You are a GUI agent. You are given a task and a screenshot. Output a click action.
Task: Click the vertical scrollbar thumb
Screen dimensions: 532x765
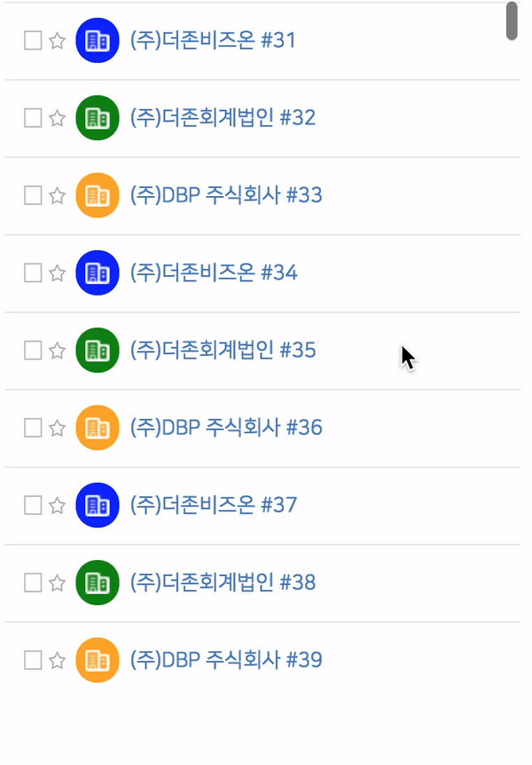(512, 21)
